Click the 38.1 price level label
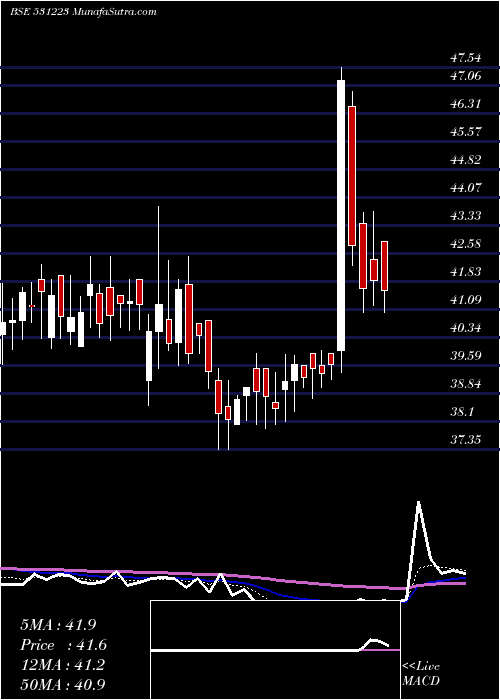This screenshot has height=700, width=500. coord(462,412)
